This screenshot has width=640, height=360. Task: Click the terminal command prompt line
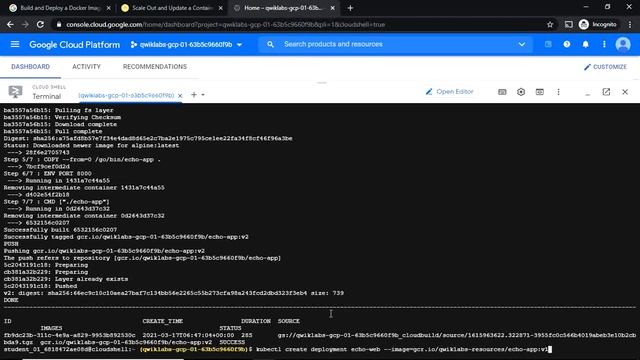(x=278, y=349)
